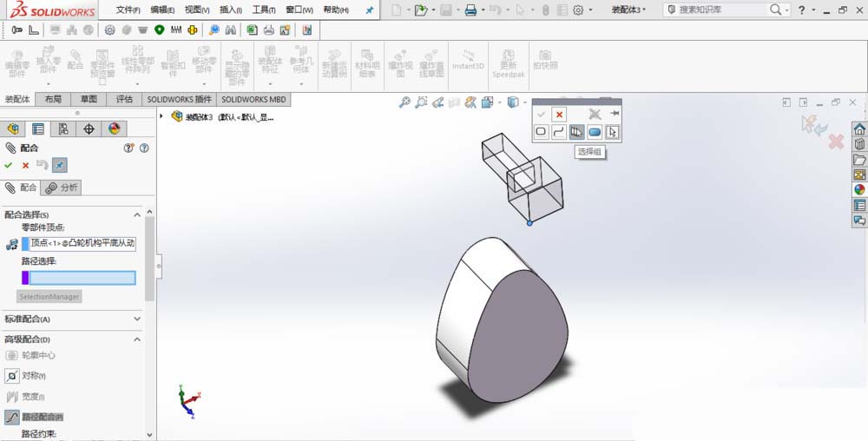Viewport: 868px width, 441px height.
Task: Open dropdown next to Options gear
Action: coord(590,10)
